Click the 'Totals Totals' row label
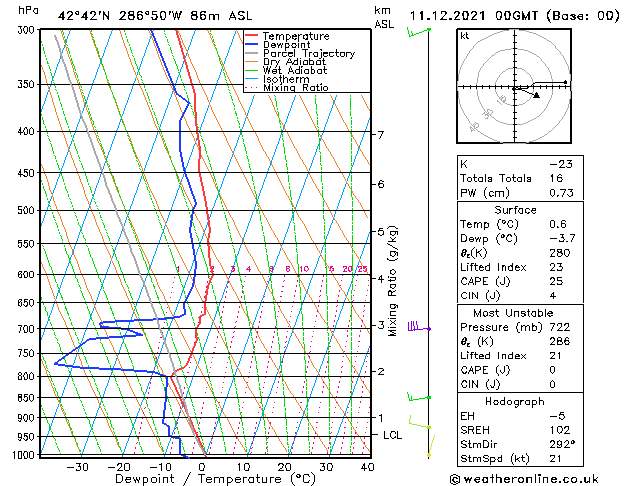The image size is (629, 486). click(496, 178)
